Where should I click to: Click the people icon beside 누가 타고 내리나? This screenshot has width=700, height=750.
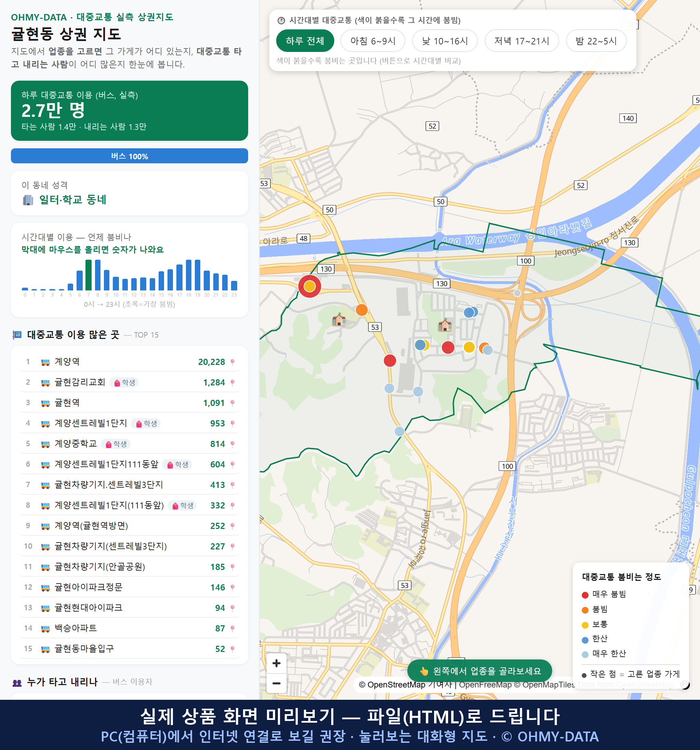17,682
